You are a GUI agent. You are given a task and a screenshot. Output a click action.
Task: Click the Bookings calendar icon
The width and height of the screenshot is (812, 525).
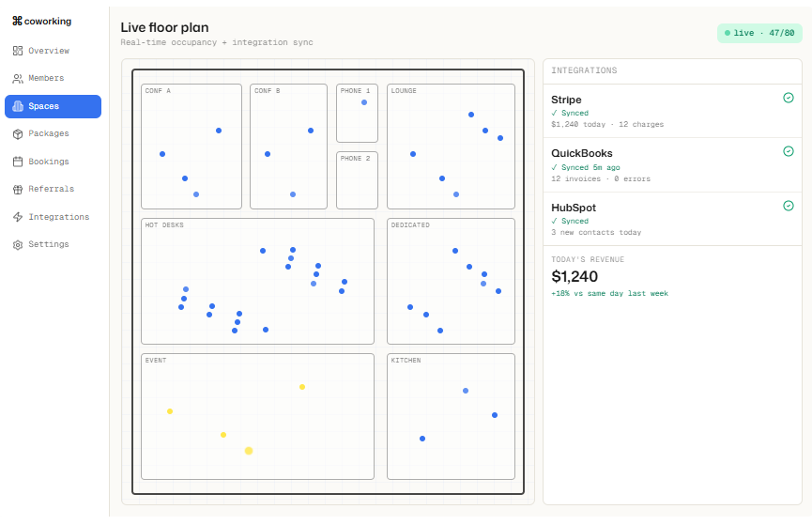pos(18,162)
